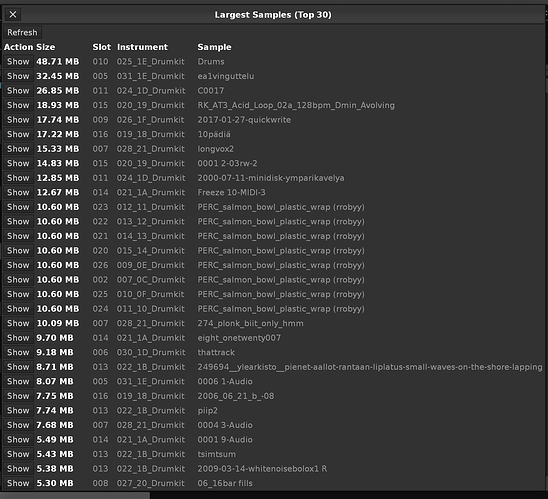Click the Sample column header

coord(214,47)
